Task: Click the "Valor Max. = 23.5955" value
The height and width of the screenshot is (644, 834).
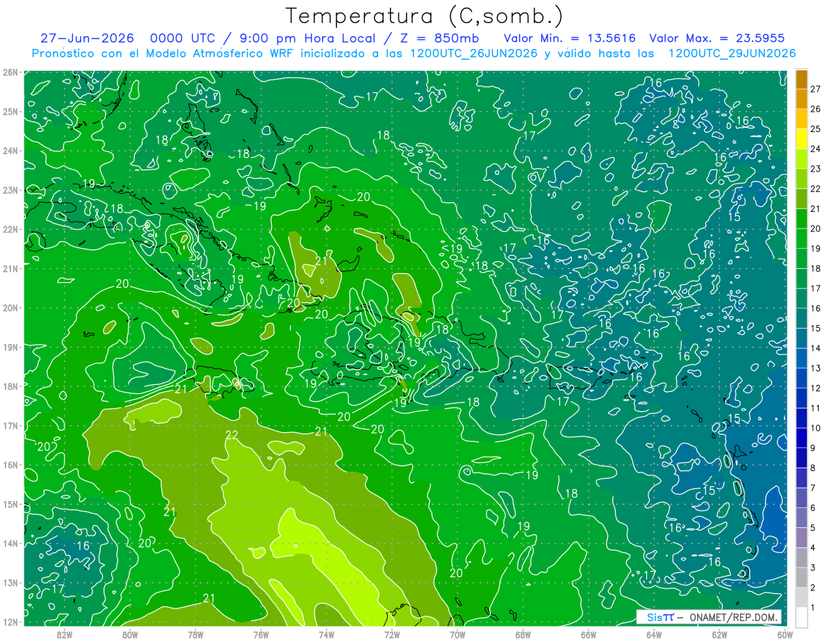Action: [717, 38]
